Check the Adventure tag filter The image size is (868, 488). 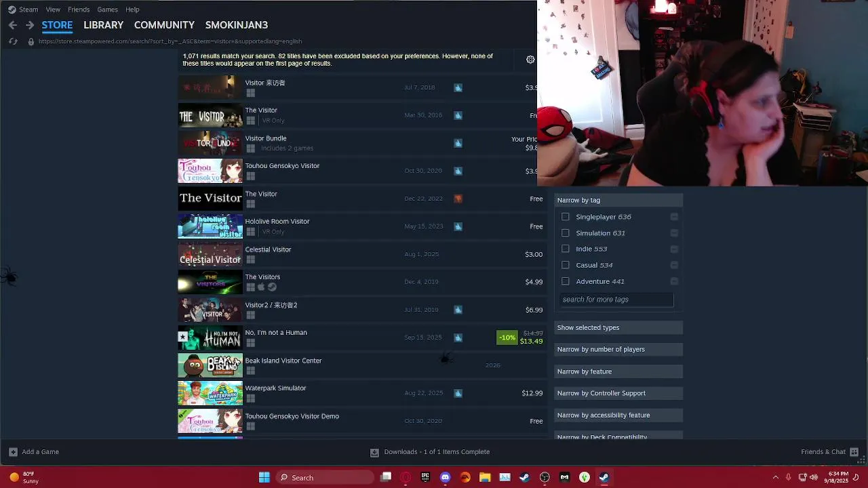point(566,281)
